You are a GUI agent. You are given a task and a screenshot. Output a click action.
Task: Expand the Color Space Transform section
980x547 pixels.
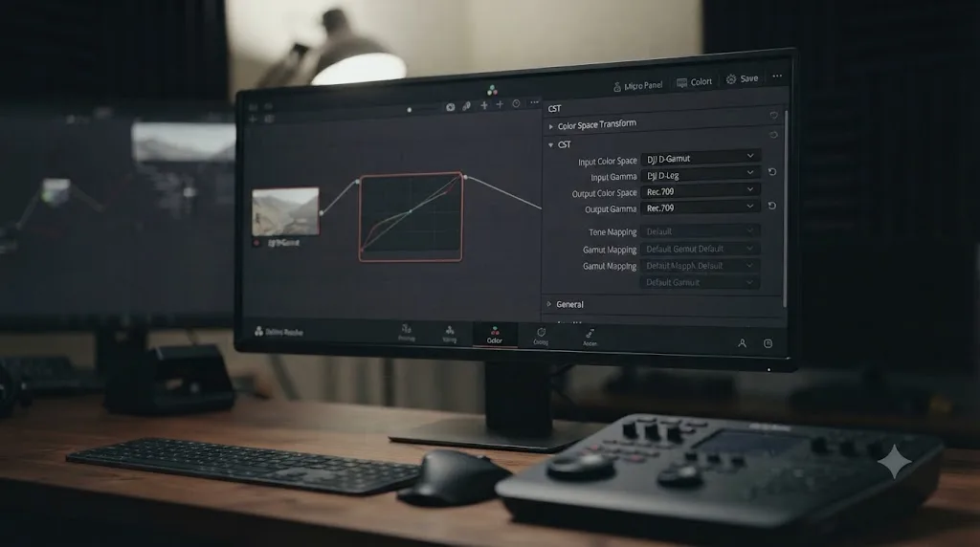550,127
